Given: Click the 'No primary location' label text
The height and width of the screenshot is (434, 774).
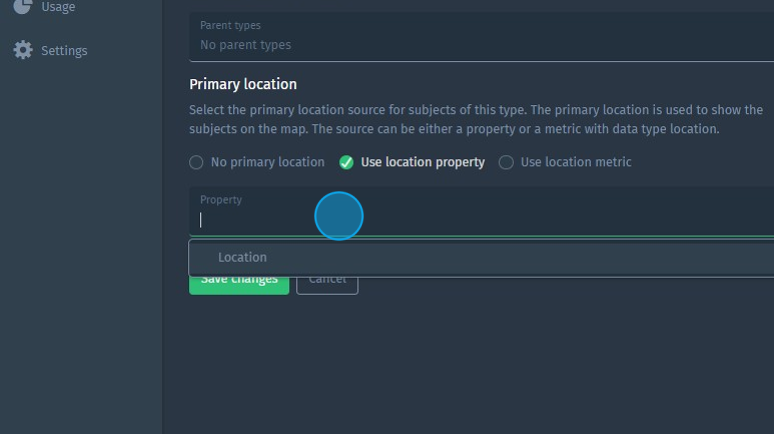Looking at the screenshot, I should 267,162.
